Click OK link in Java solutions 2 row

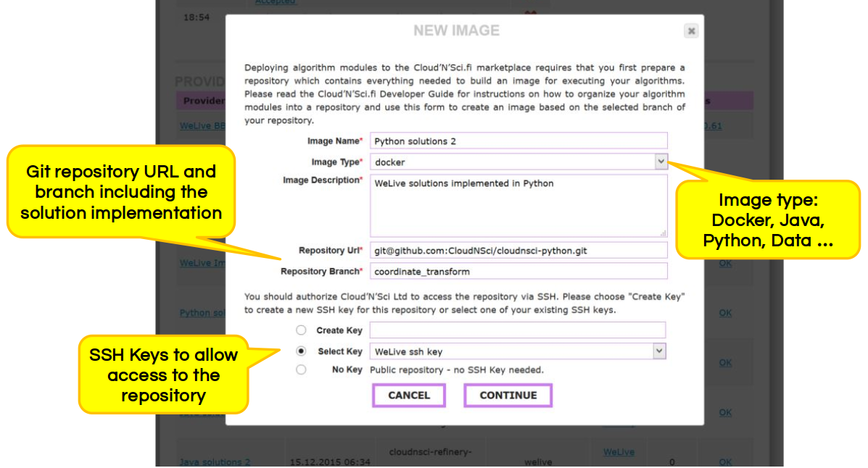click(725, 462)
